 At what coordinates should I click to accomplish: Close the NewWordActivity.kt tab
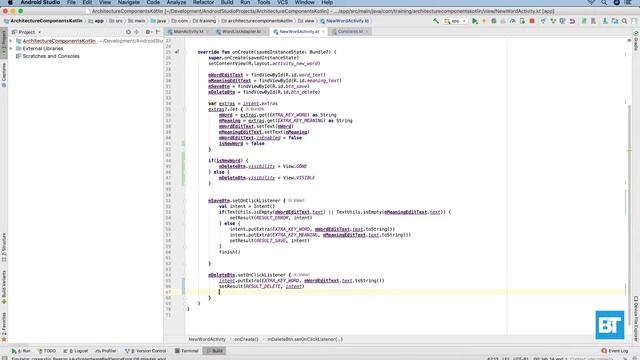click(323, 31)
